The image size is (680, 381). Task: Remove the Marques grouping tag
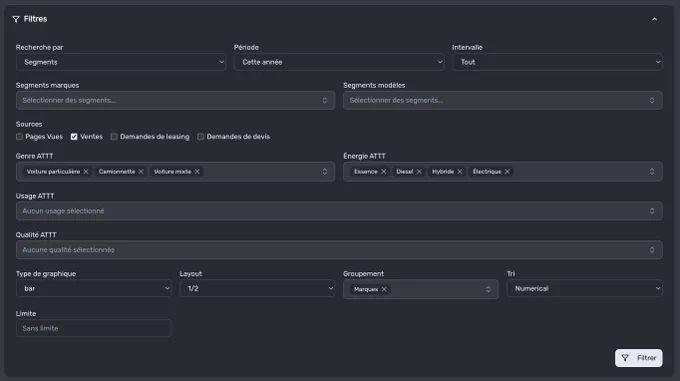384,289
